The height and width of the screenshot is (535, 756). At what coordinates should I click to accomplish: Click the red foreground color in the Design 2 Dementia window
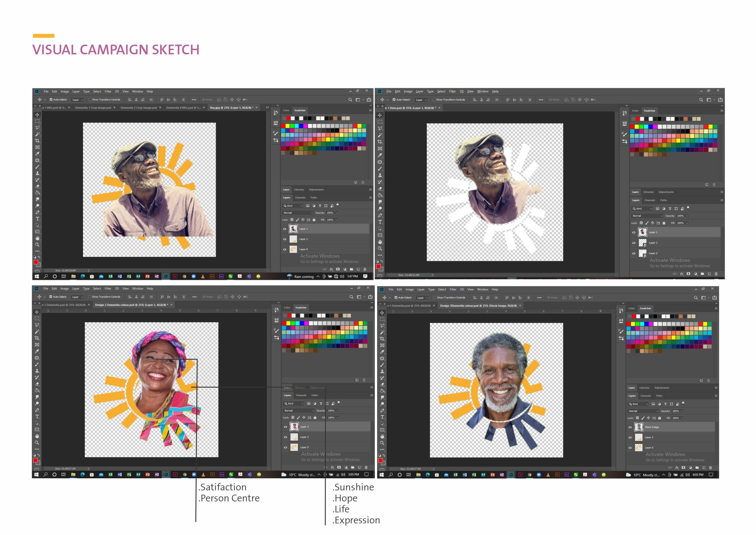35,460
